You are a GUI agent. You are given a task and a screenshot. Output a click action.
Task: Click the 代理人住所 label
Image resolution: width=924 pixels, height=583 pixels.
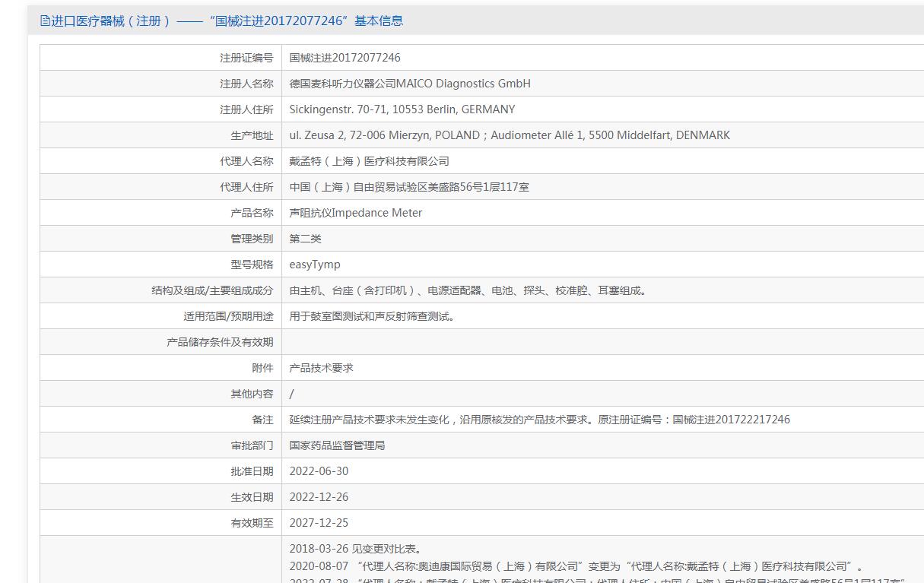click(x=246, y=187)
